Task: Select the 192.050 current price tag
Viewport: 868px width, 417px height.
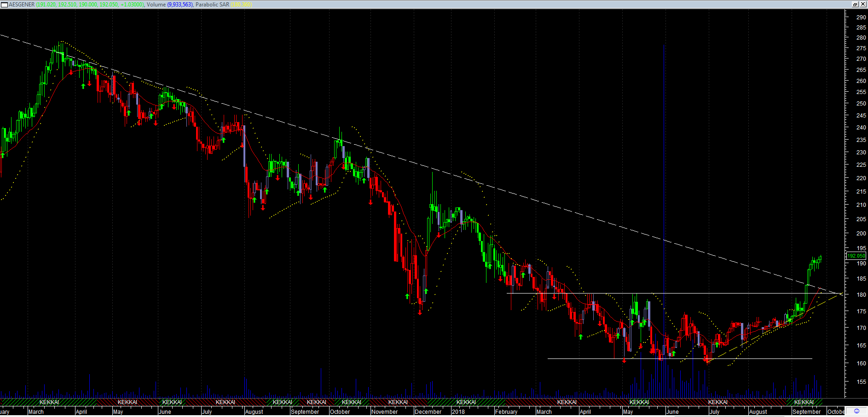Action: (x=856, y=256)
